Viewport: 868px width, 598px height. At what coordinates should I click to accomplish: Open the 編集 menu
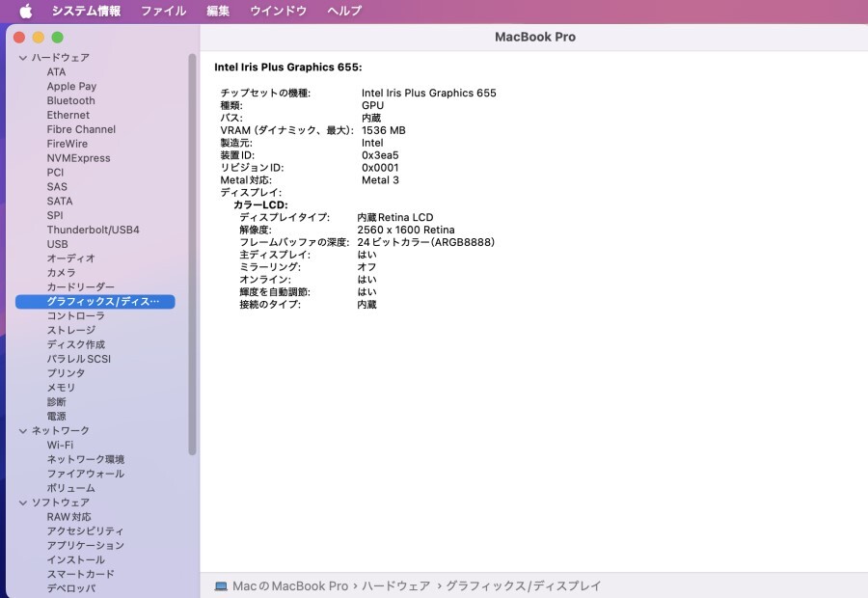[x=218, y=11]
